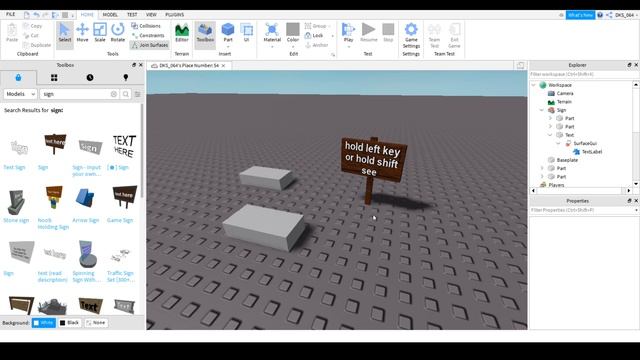Viewport: 640px width, 360px height.
Task: Click the Paste clipboard button
Action: tap(12, 33)
